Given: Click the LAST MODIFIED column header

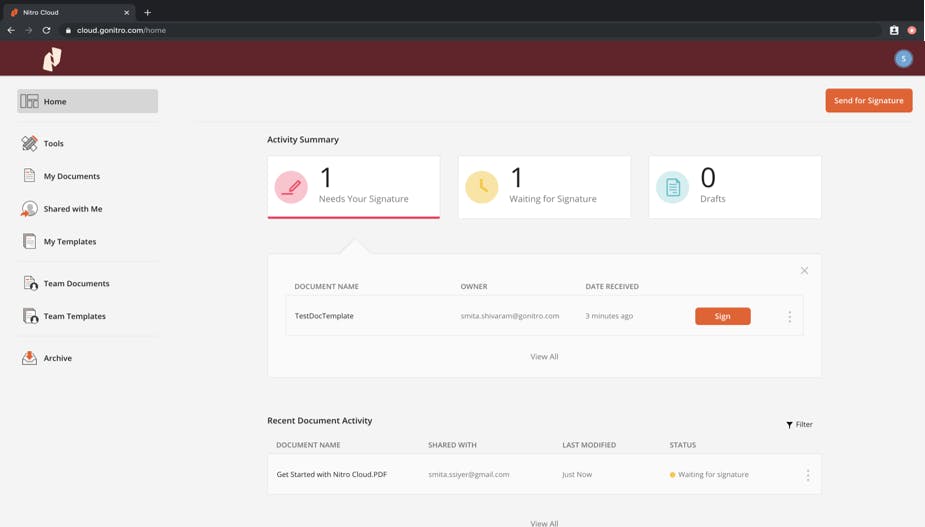Looking at the screenshot, I should (x=589, y=445).
